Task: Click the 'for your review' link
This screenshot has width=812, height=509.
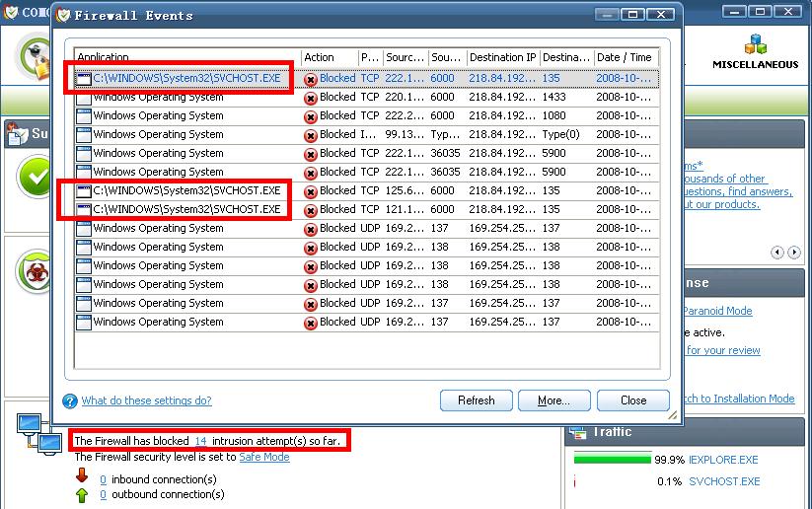Action: click(723, 350)
